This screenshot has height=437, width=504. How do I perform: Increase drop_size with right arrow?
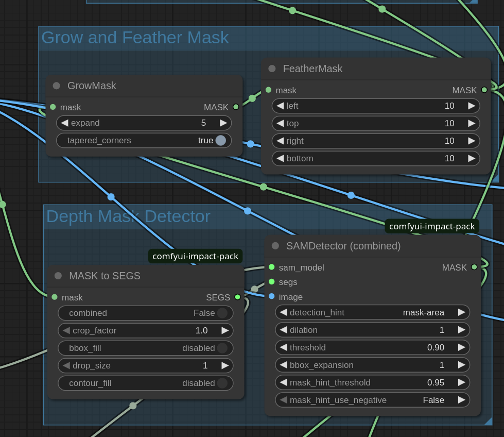(x=225, y=365)
